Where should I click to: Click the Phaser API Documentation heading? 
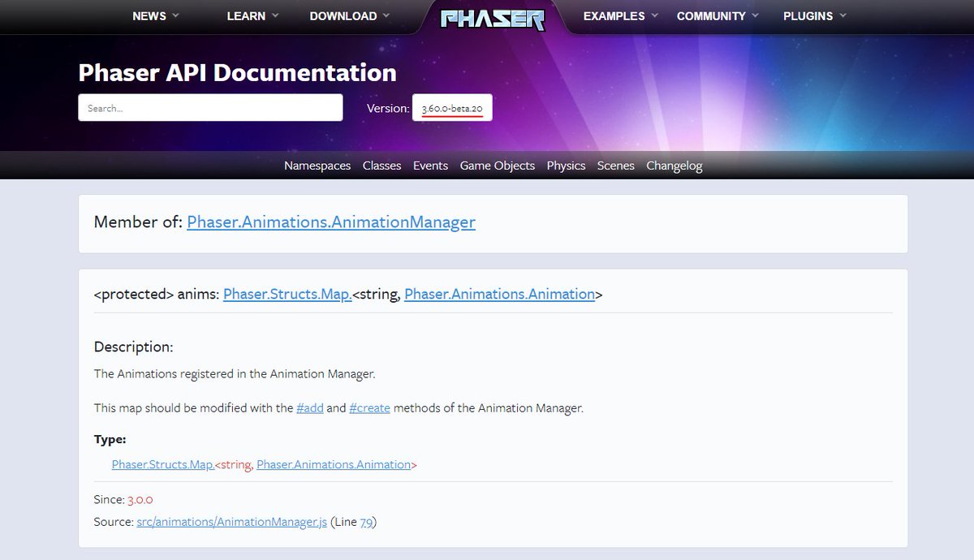pos(237,73)
